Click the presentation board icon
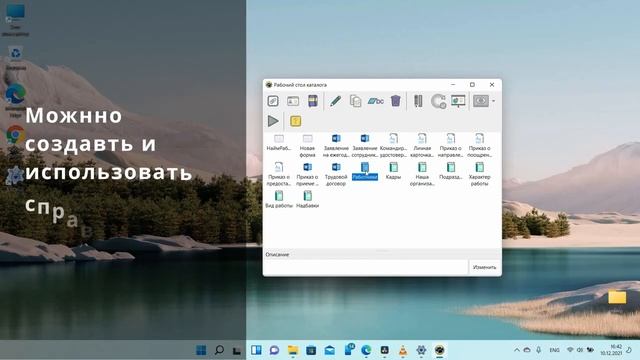This screenshot has height=360, width=640. (x=458, y=101)
